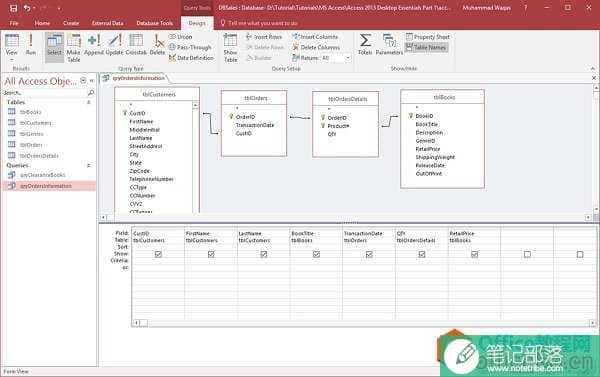
Task: Open the tblGenres table in navigation pane
Action: [31, 134]
